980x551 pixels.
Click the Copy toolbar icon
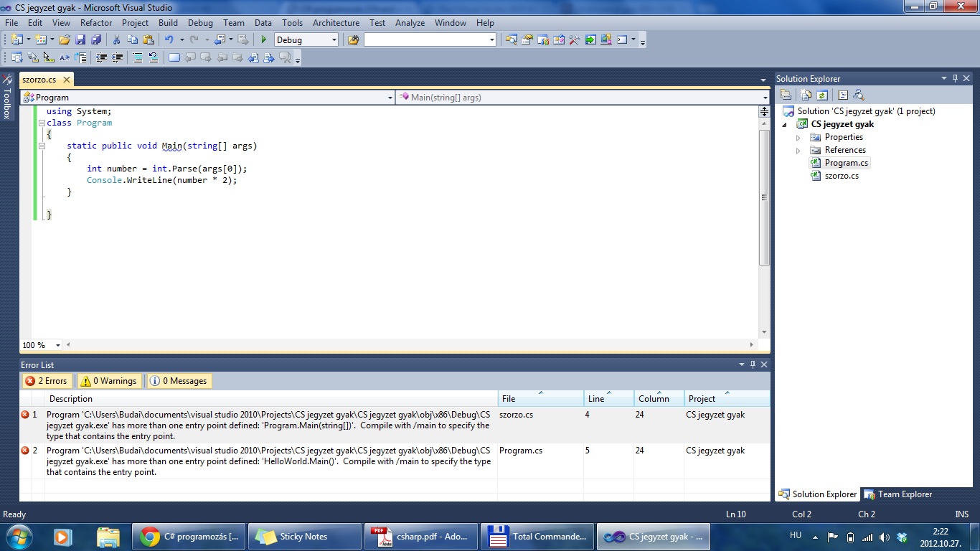[133, 40]
